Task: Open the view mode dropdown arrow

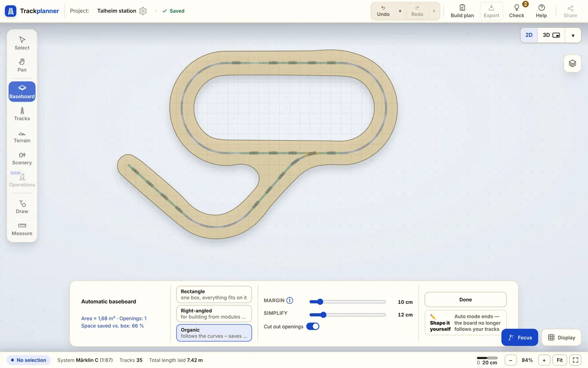Action: 573,35
